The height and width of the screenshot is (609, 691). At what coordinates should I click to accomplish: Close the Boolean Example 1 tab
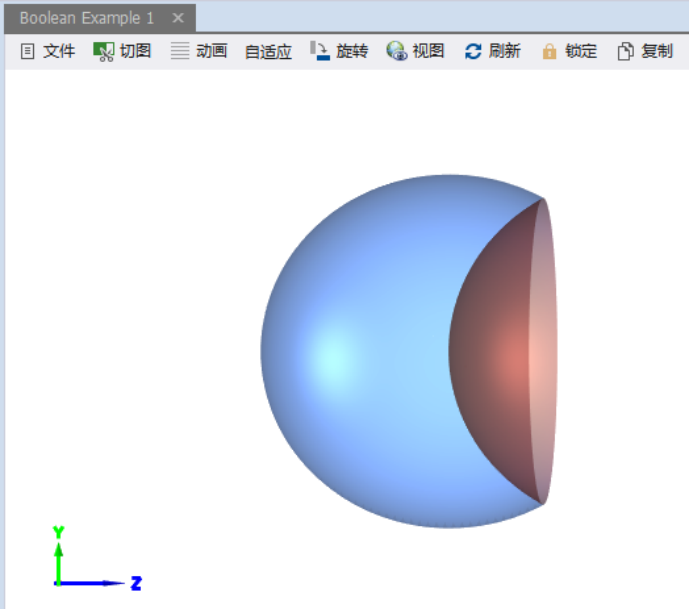click(178, 18)
